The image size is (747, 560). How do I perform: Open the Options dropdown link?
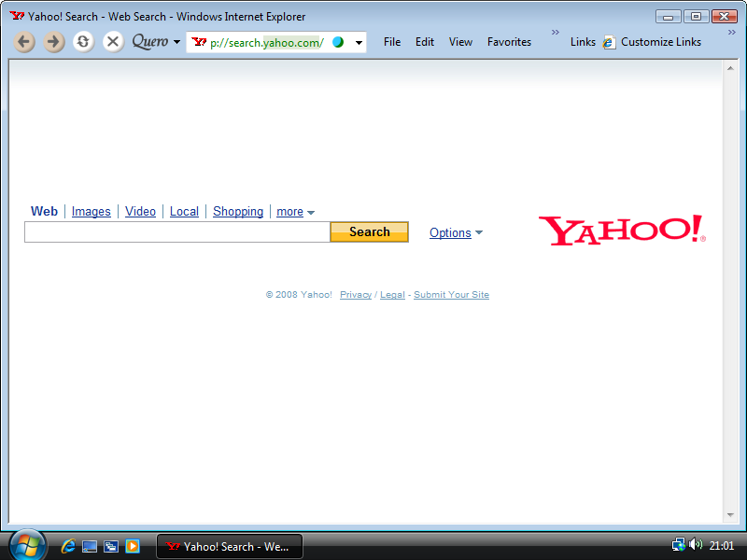point(456,232)
